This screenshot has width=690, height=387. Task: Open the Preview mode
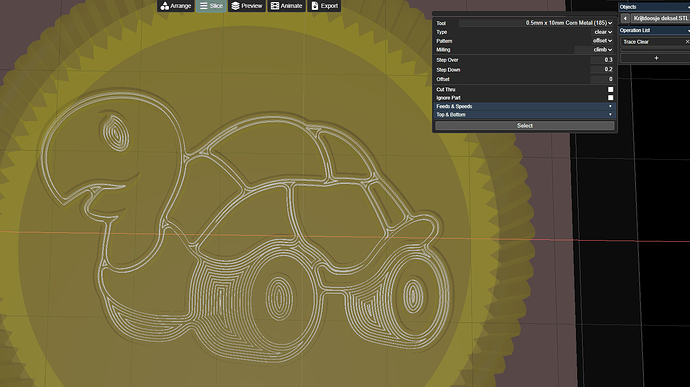click(247, 6)
